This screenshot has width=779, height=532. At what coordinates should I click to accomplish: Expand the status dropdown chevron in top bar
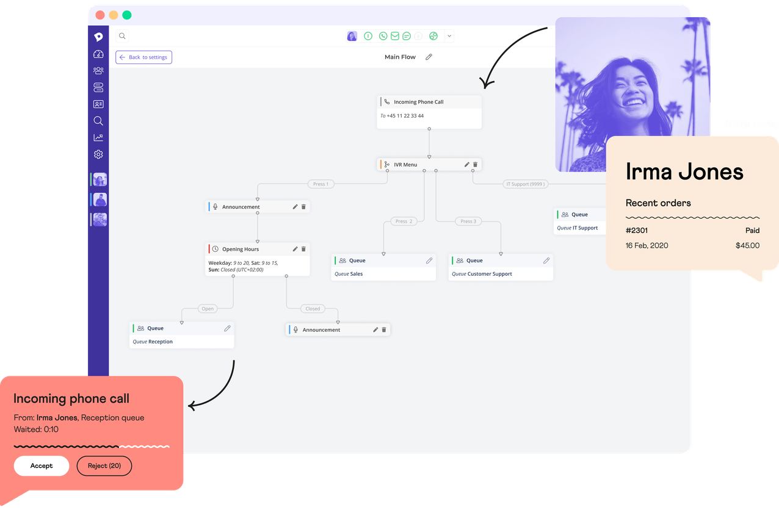coord(449,36)
